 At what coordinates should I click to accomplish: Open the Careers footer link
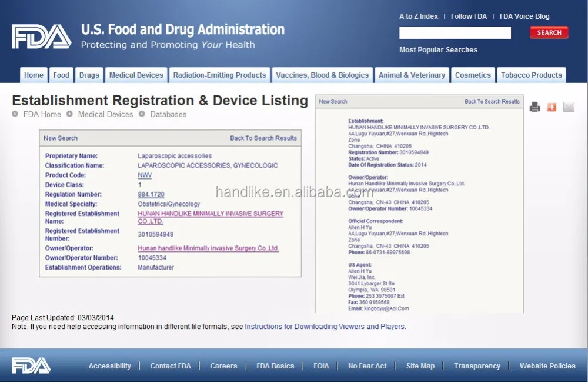(223, 366)
